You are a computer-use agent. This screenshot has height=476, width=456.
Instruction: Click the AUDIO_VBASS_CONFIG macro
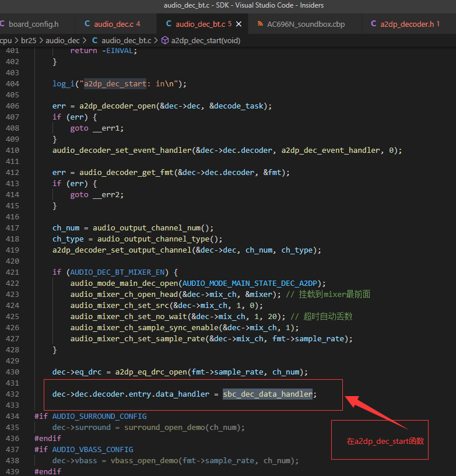[93, 450]
